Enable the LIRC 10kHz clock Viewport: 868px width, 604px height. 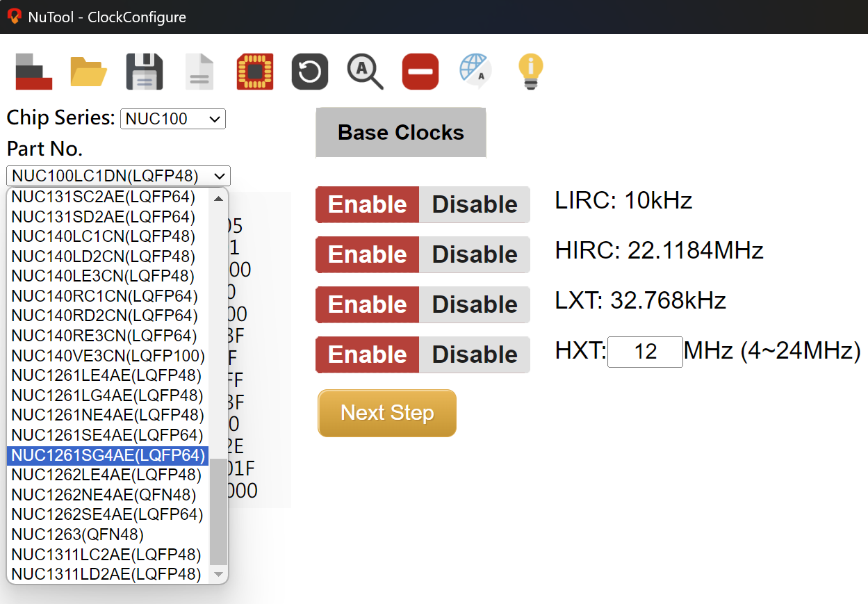click(368, 204)
